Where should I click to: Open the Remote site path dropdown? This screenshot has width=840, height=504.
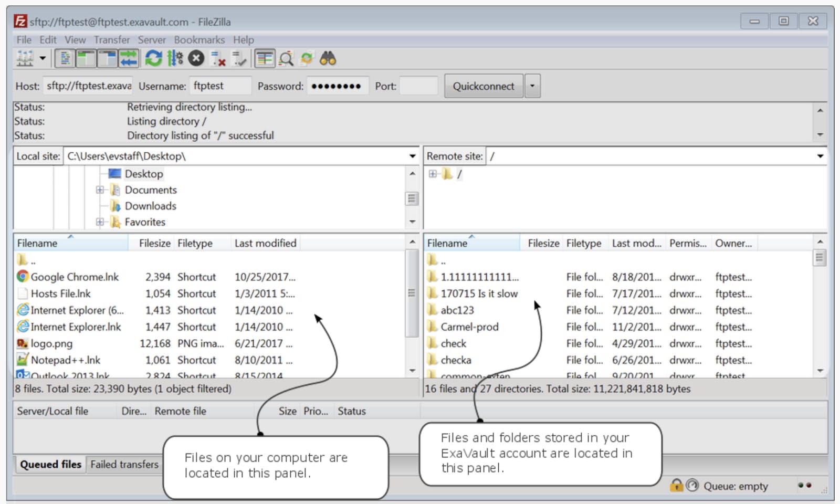[821, 155]
